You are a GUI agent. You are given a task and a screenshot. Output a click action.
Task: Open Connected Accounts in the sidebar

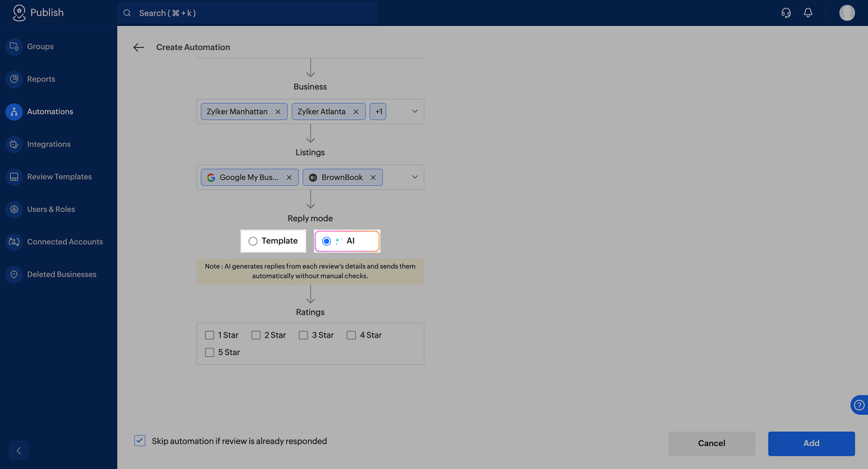[x=65, y=242]
